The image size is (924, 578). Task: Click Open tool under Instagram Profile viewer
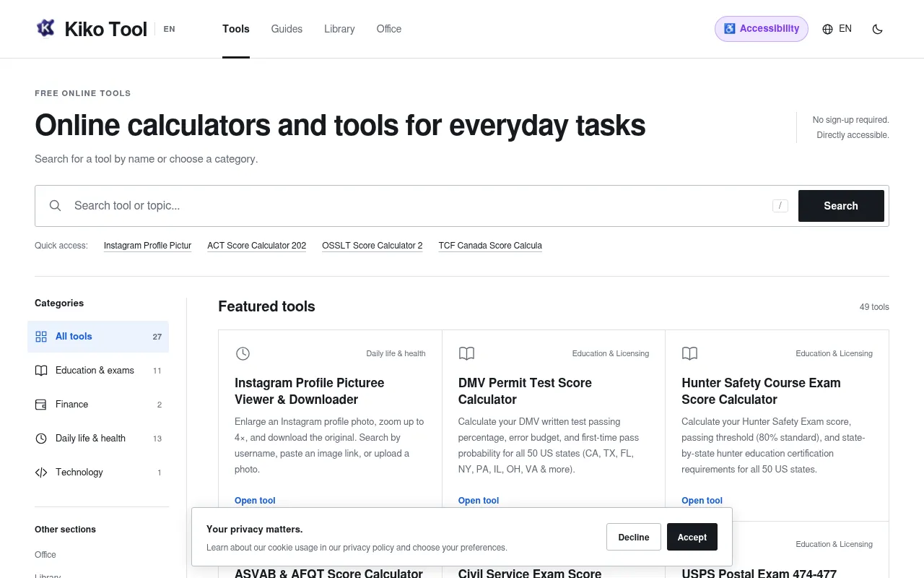(255, 501)
